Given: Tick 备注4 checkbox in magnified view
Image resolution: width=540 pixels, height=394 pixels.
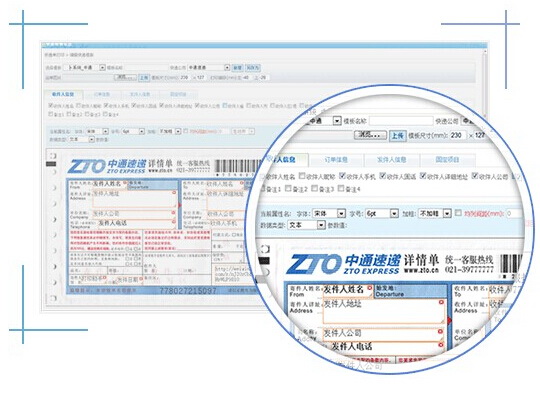Looking at the screenshot, I should coord(341,188).
